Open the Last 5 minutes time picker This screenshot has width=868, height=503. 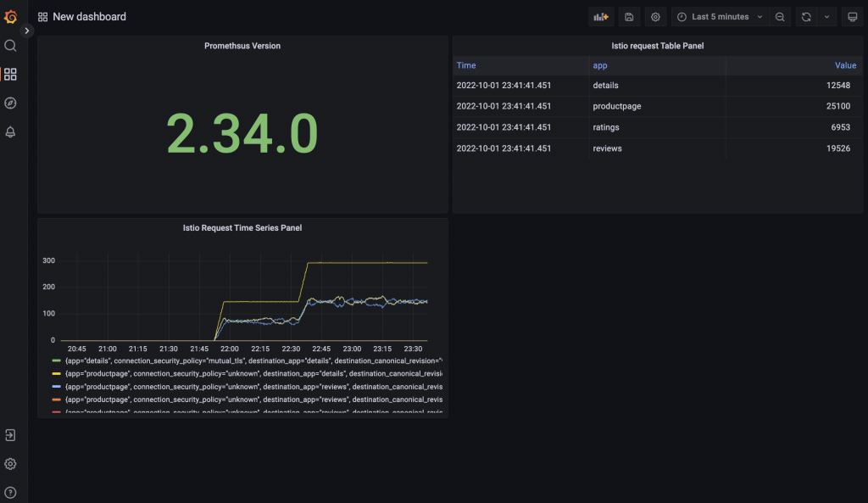point(720,17)
